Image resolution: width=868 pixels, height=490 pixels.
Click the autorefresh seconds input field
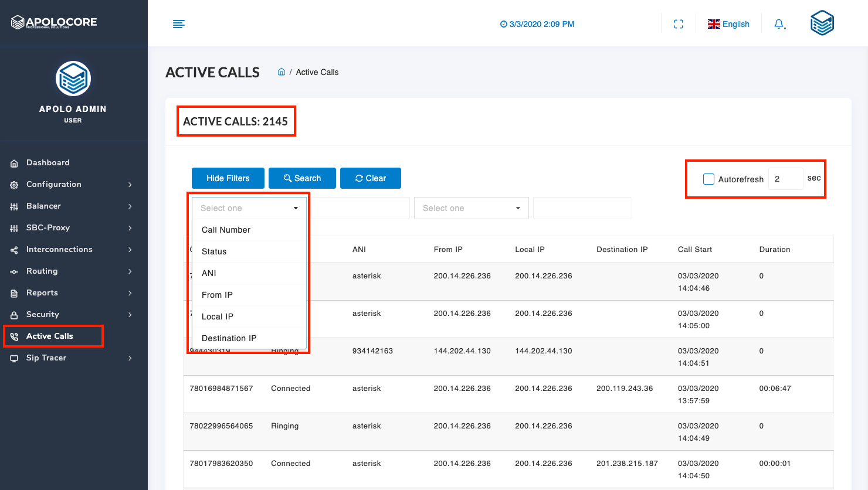[785, 179]
